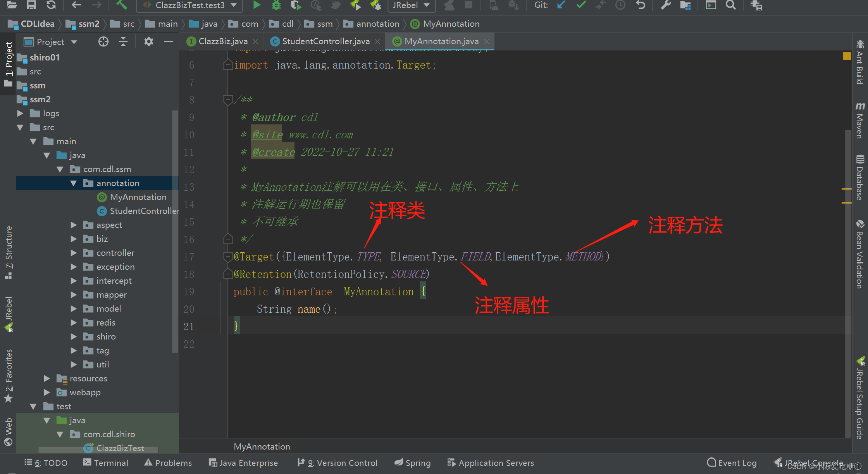Click yellow warning indicator square in gutter
The image size is (868, 474).
(847, 56)
